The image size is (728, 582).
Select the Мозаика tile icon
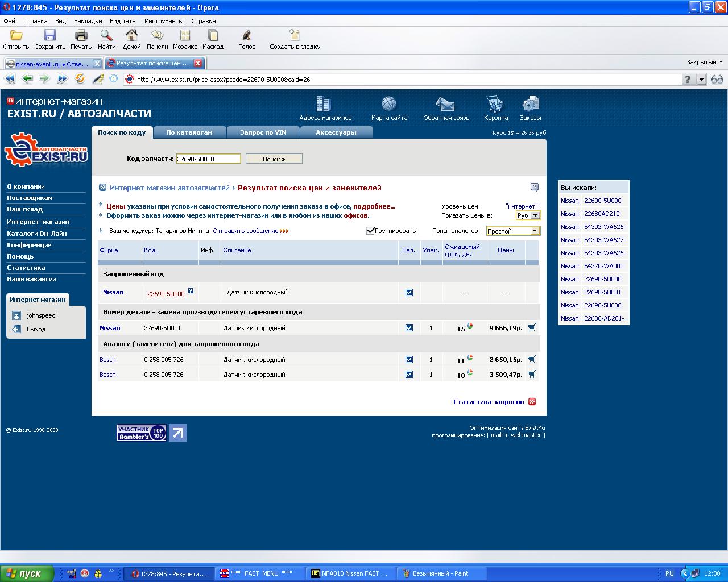pyautogui.click(x=185, y=35)
